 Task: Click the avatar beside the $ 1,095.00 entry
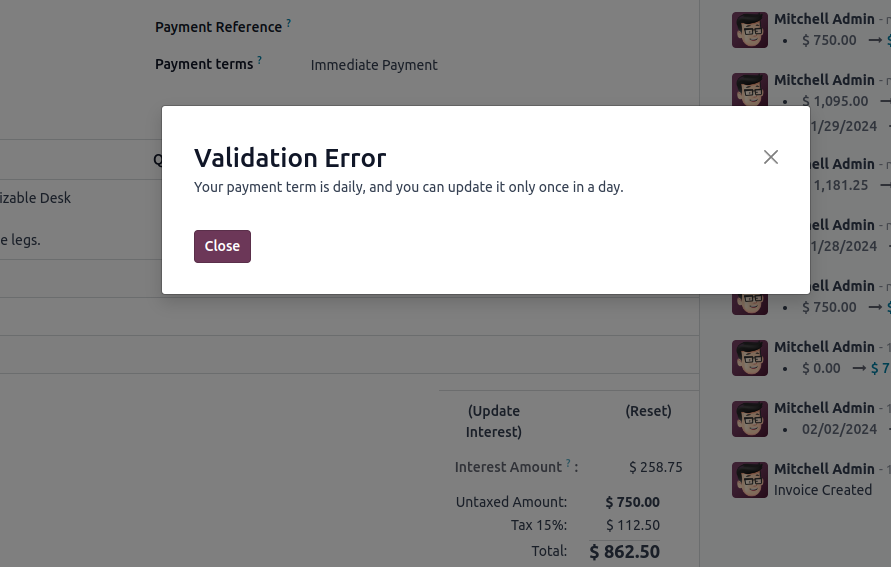click(x=750, y=91)
